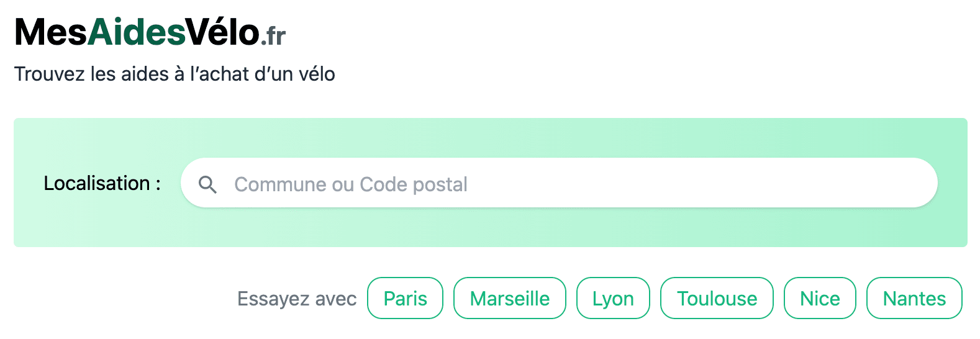Pick the Toulouse suggestion button
The width and height of the screenshot is (980, 339).
[717, 299]
